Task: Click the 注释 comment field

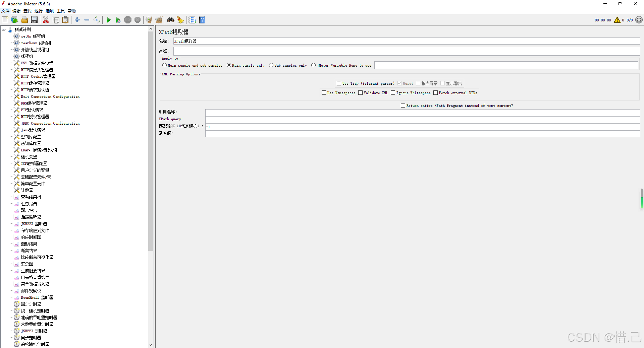Action: (x=407, y=51)
